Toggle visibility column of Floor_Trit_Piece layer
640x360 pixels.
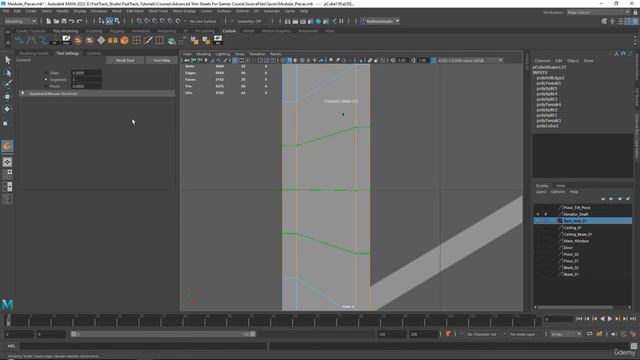(x=538, y=207)
